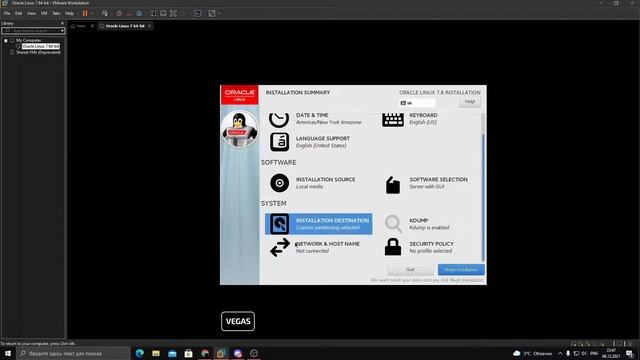This screenshot has width=640, height=360.
Task: Click the Windows taskbar search box
Action: [74, 353]
